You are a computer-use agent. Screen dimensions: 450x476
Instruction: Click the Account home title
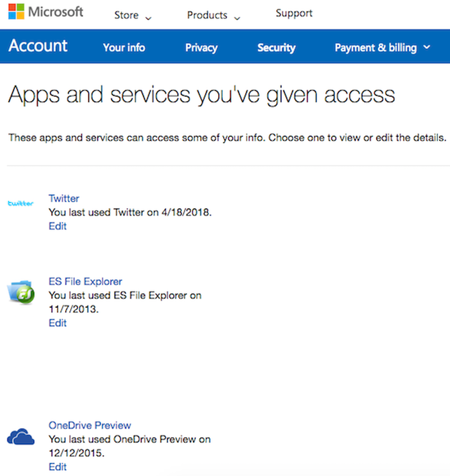click(x=38, y=46)
